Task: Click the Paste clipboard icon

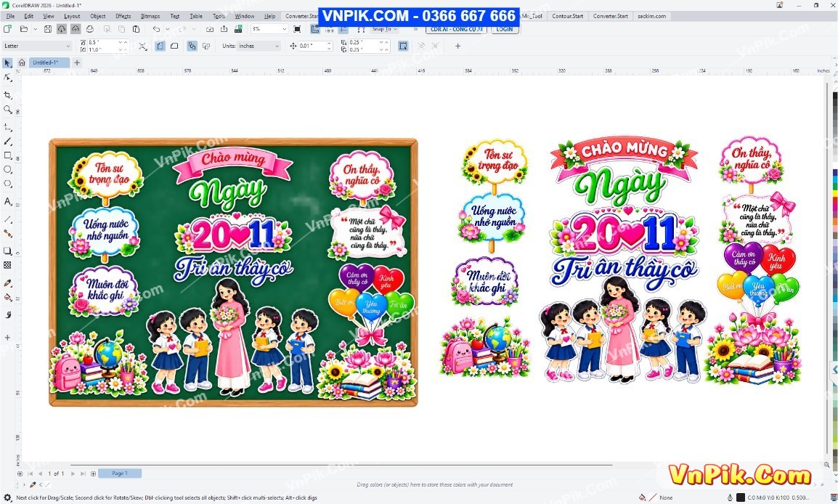Action: [x=137, y=29]
